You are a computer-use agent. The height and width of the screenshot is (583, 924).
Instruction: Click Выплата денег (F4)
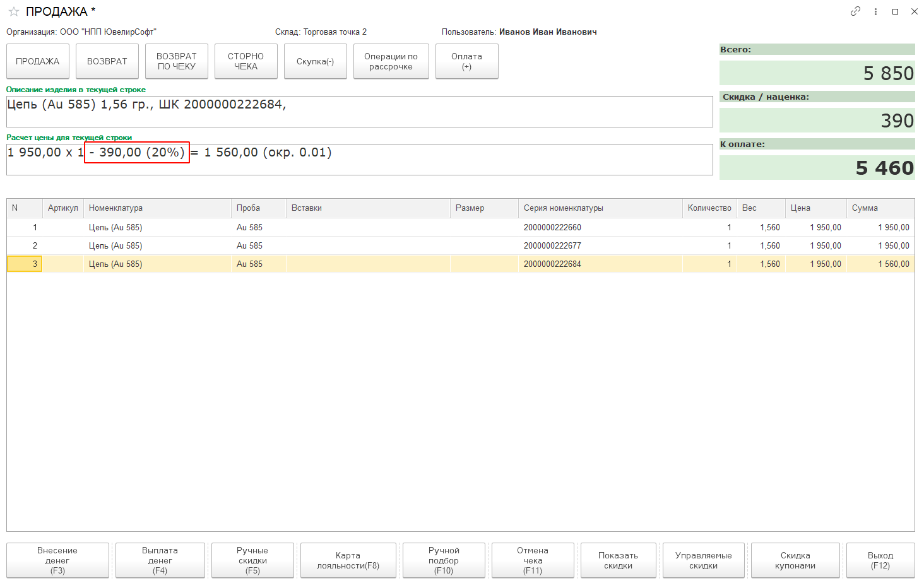[160, 560]
